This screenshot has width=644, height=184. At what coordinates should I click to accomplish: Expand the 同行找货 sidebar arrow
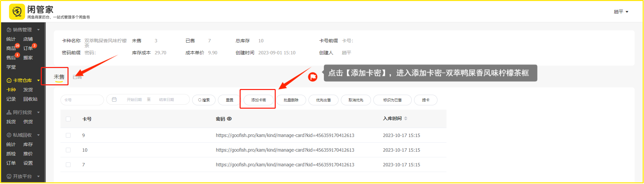(x=38, y=112)
